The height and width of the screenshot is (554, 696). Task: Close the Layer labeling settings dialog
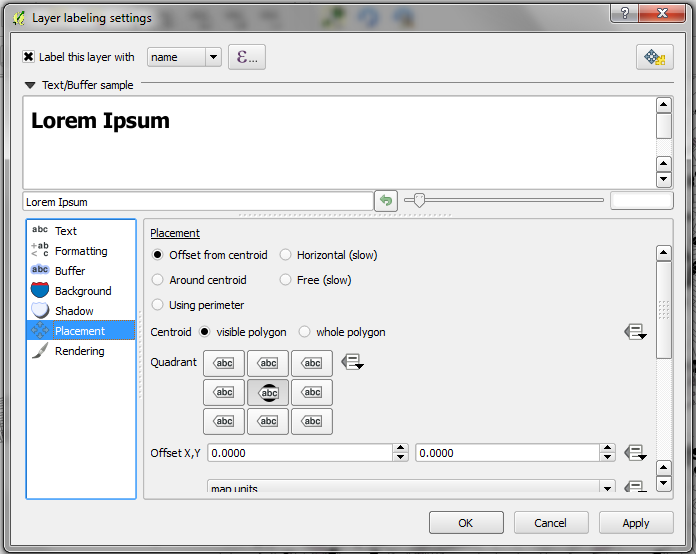(662, 13)
